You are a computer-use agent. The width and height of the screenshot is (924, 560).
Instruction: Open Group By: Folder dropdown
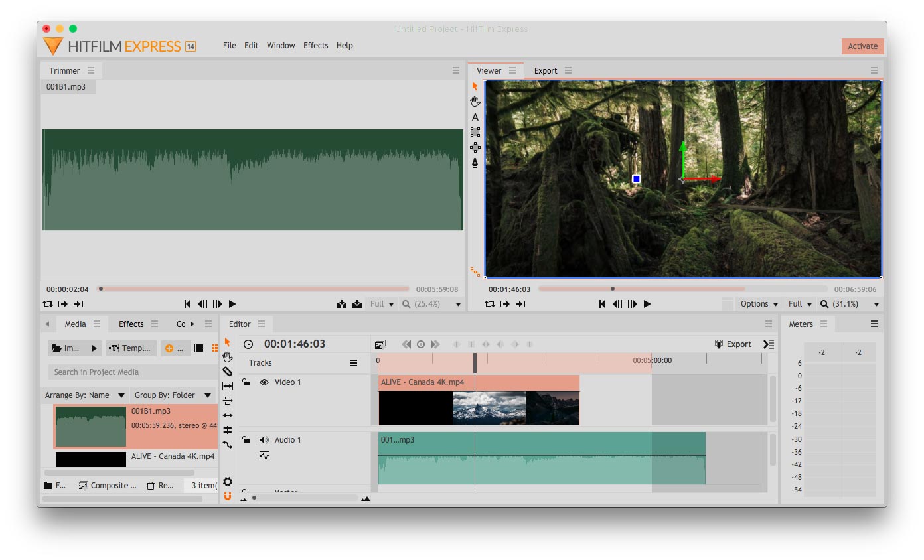(x=172, y=395)
